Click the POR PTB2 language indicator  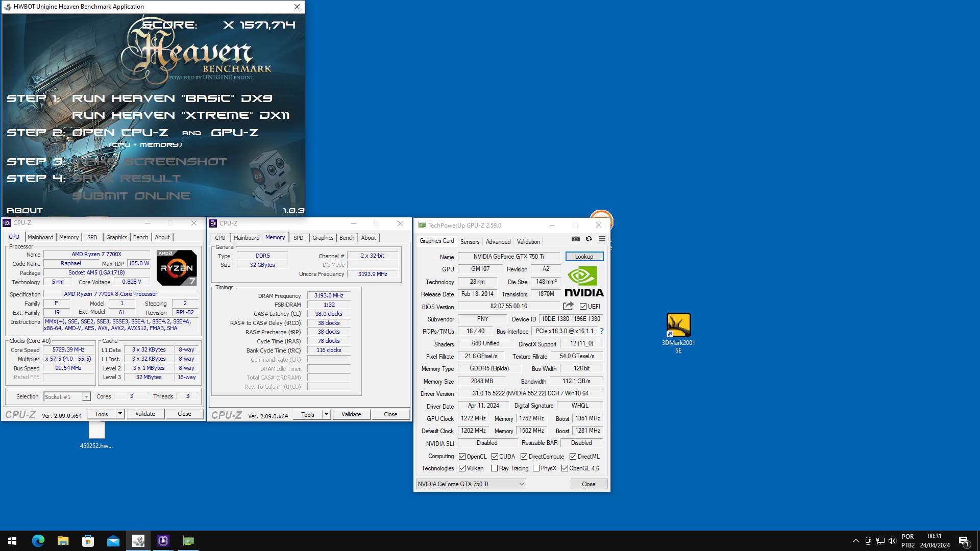tap(908, 541)
